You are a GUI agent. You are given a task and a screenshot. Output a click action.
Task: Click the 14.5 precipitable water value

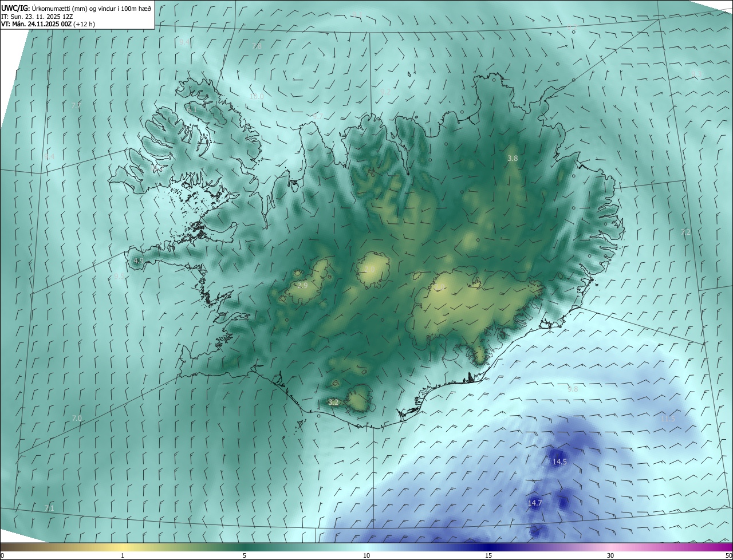[559, 462]
